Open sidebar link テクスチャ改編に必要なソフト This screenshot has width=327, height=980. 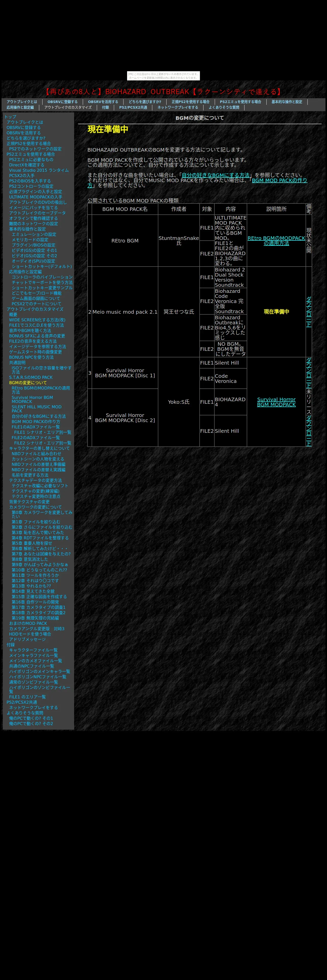[x=40, y=485]
